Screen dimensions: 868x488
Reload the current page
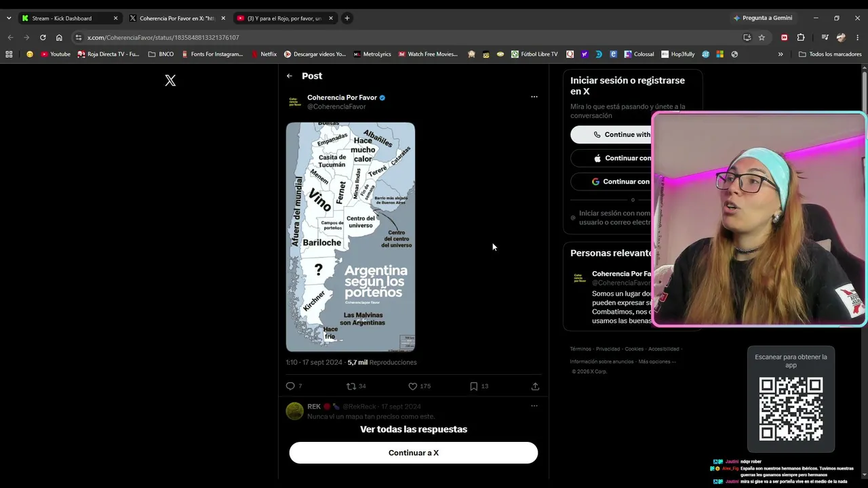43,37
